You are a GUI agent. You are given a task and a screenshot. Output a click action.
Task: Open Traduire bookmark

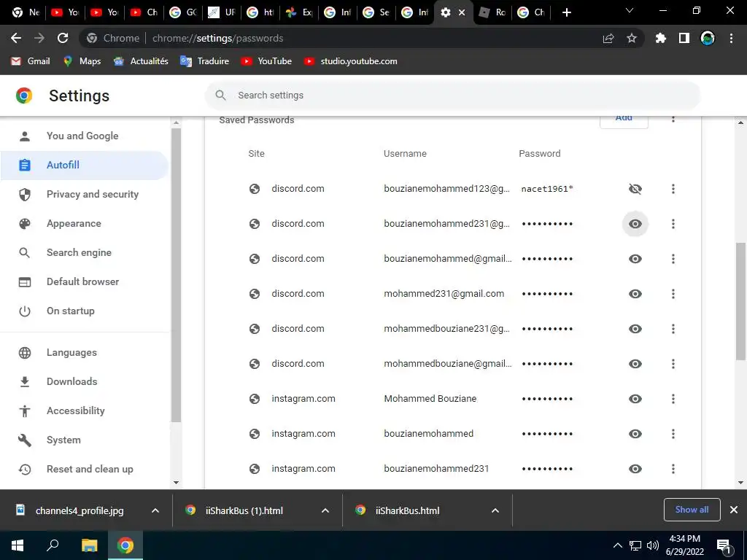[204, 61]
